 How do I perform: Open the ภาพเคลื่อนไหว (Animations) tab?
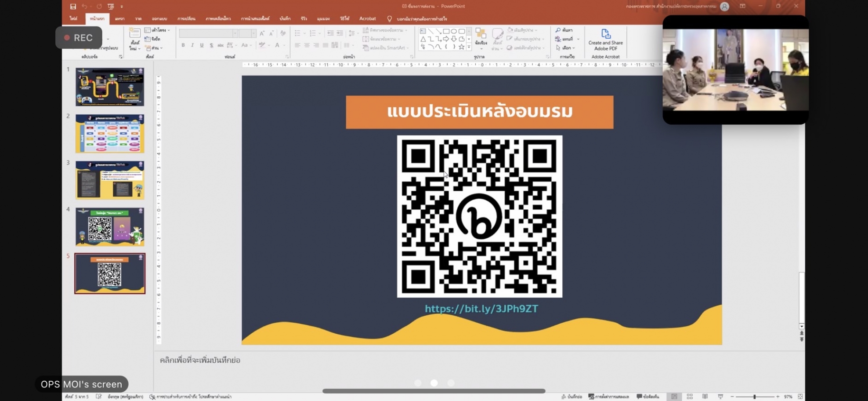pos(218,18)
